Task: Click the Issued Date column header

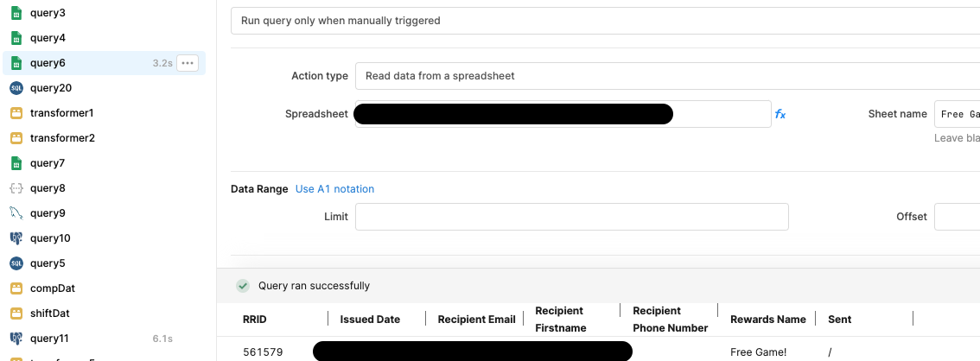Action: pos(370,320)
